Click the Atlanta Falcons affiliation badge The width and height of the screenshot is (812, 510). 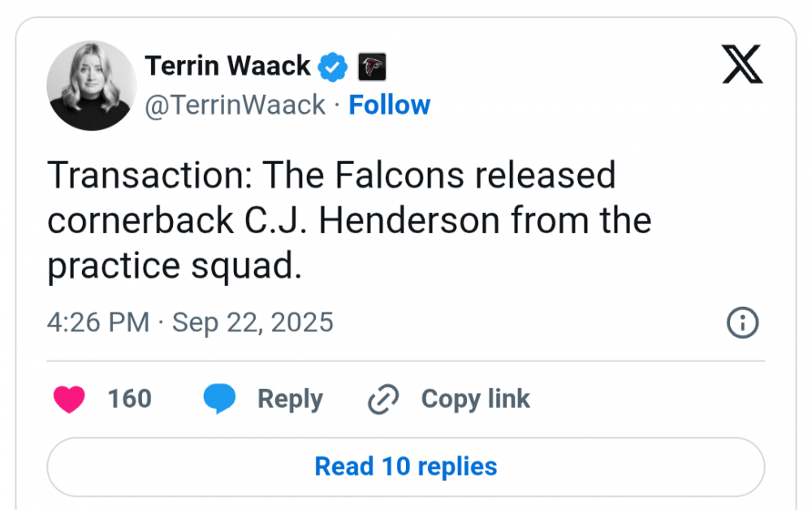[x=372, y=66]
